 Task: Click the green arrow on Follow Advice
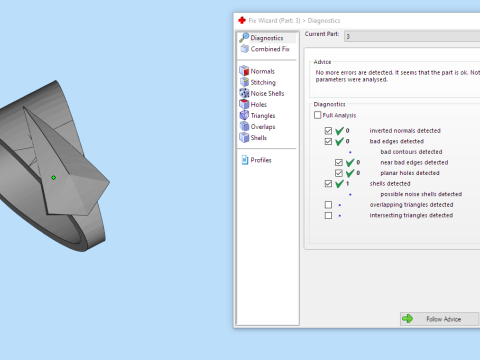(407, 319)
